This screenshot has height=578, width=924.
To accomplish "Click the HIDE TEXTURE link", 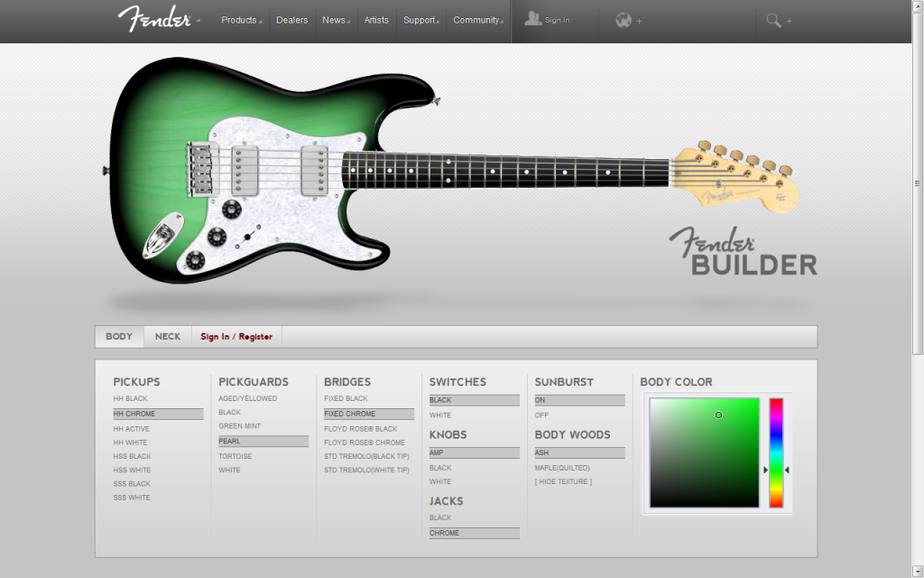I will tap(563, 481).
